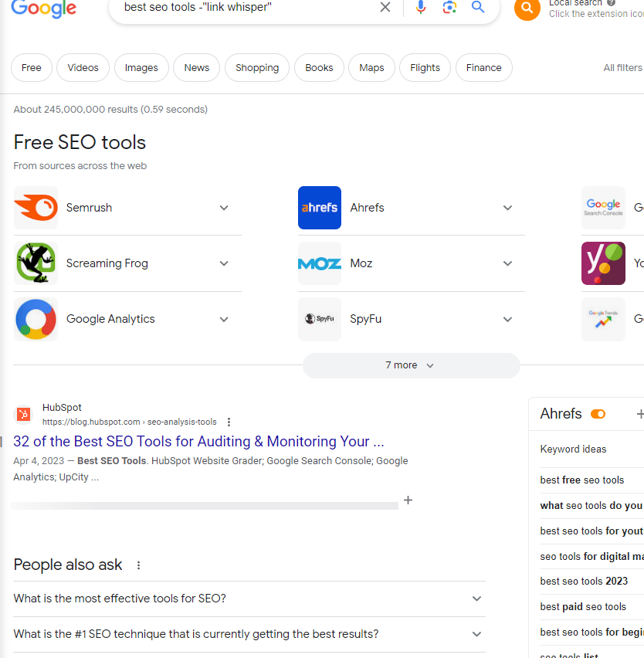Image resolution: width=644 pixels, height=658 pixels.
Task: Click the Semrush logo icon
Action: (x=36, y=208)
